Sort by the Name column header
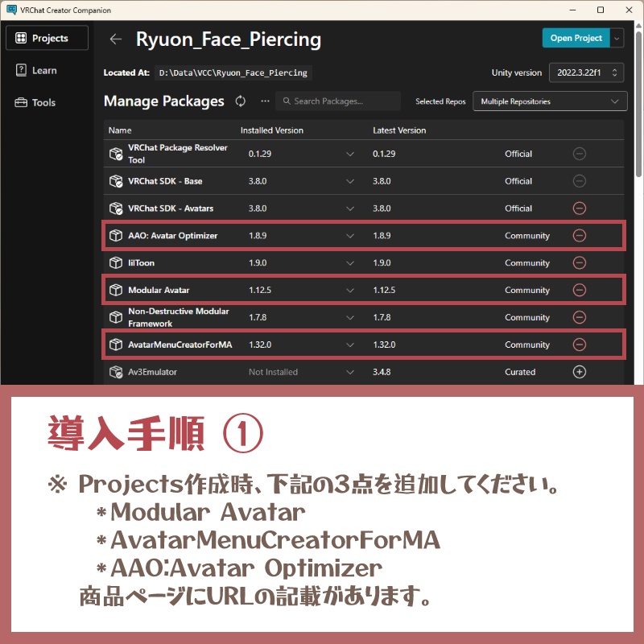This screenshot has width=644, height=644. tap(120, 130)
